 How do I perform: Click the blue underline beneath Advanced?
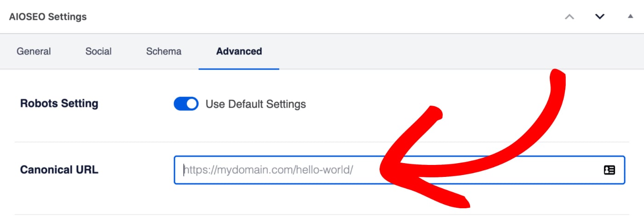tap(239, 69)
